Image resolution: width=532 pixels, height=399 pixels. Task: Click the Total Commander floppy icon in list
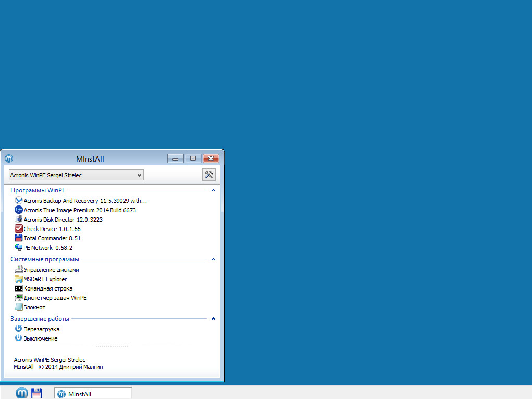point(19,238)
